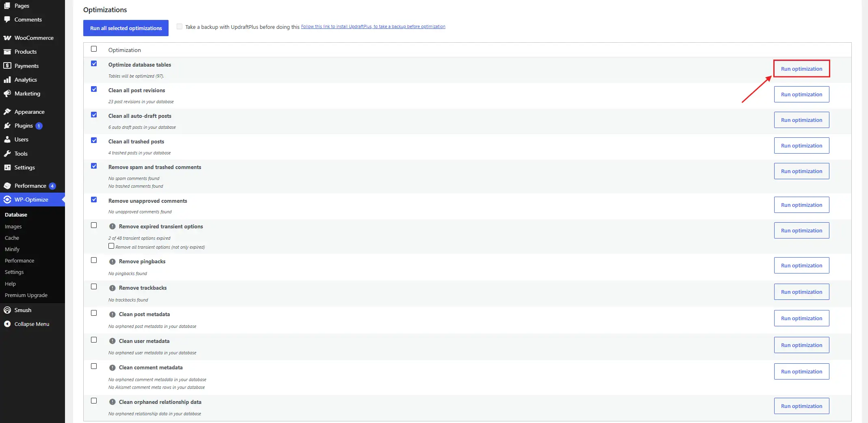Click info icon beside Clean user metadata
The height and width of the screenshot is (423, 868).
(113, 341)
